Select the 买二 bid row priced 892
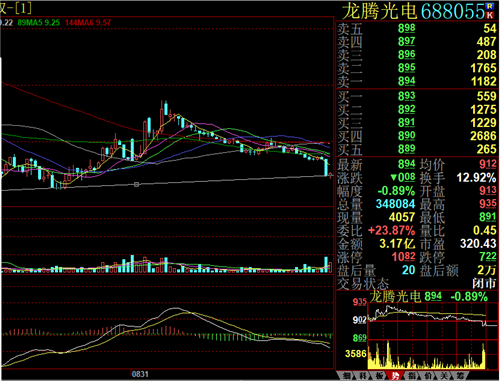This screenshot has width=500, height=381. click(x=417, y=110)
